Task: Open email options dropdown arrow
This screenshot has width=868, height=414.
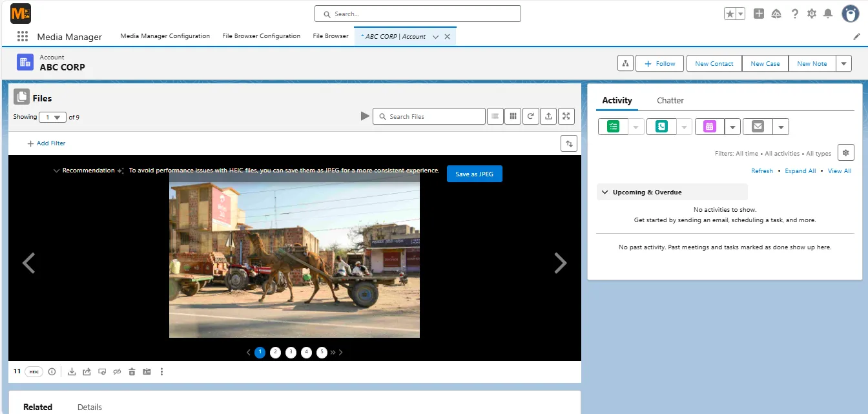Action: coord(781,127)
